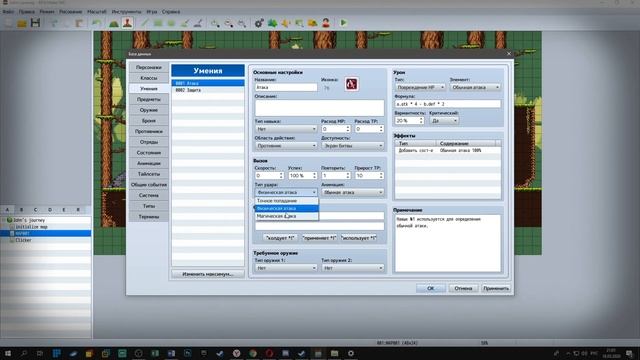Choose Магическая атака in hit type list
The width and height of the screenshot is (640, 360).
(x=287, y=216)
